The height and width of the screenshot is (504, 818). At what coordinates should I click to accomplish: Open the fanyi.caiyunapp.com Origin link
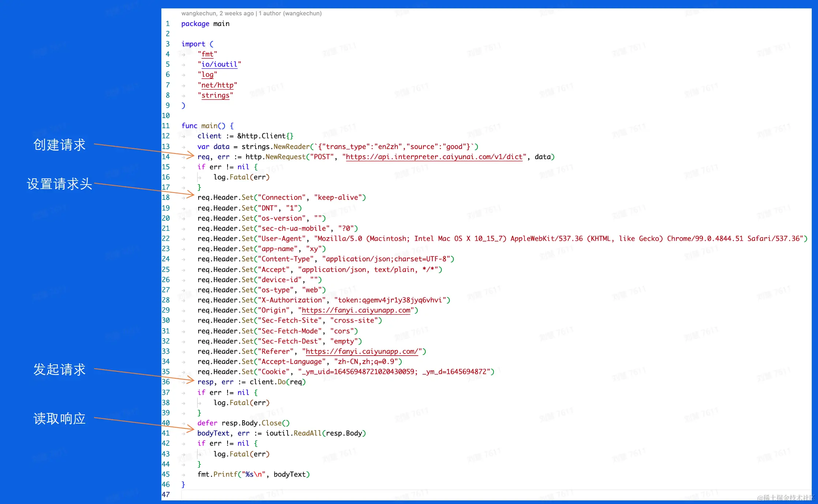click(x=356, y=310)
